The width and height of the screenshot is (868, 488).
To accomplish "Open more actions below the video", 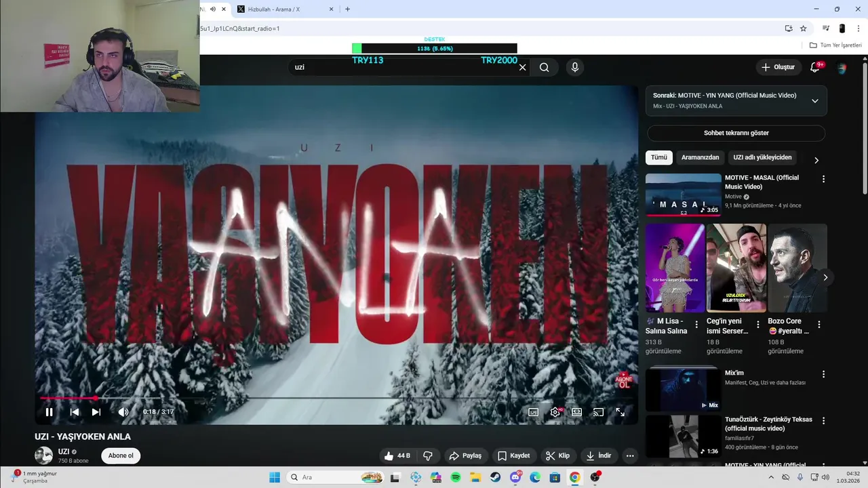I will (x=630, y=455).
